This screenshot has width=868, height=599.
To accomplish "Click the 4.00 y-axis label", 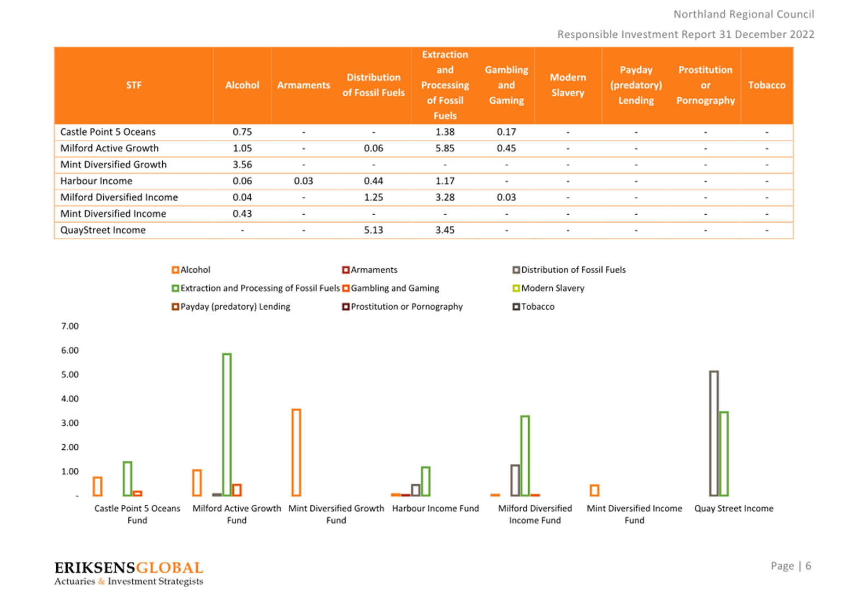I will pyautogui.click(x=70, y=398).
